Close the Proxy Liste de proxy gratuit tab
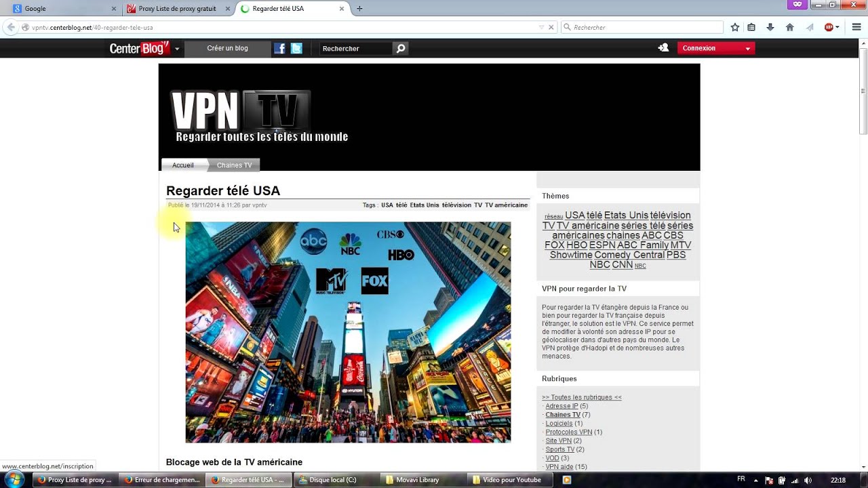The width and height of the screenshot is (868, 488). point(229,9)
